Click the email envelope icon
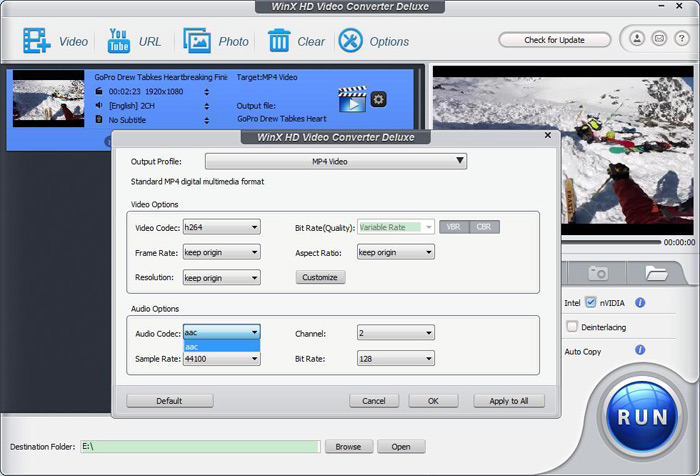This screenshot has width=700, height=476. (659, 39)
